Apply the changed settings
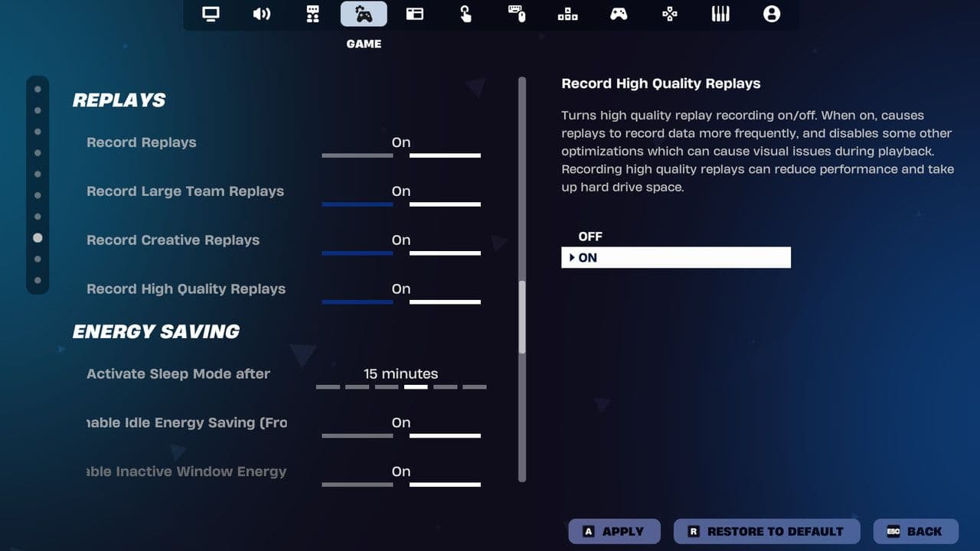 click(x=612, y=531)
